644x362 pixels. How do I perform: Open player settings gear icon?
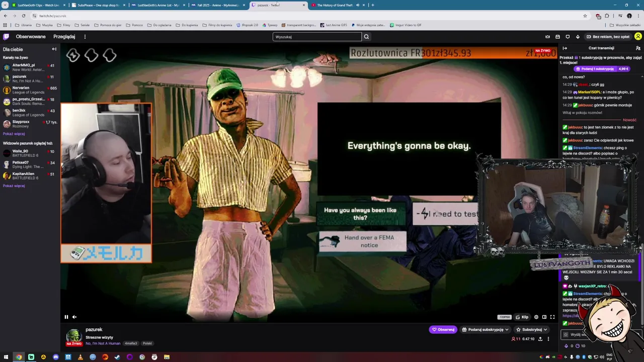tap(536, 317)
